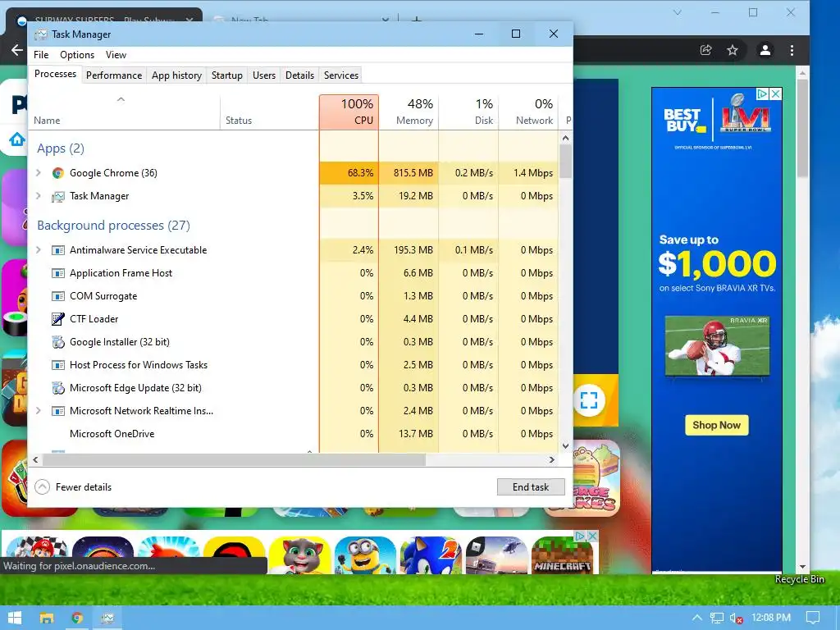Click the process list scroll down arrow

(566, 446)
